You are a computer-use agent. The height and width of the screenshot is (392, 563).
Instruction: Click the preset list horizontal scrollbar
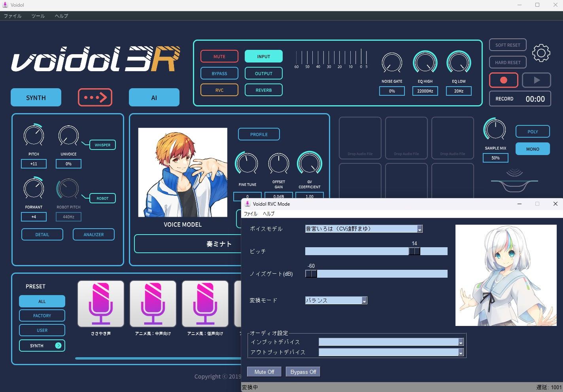158,358
